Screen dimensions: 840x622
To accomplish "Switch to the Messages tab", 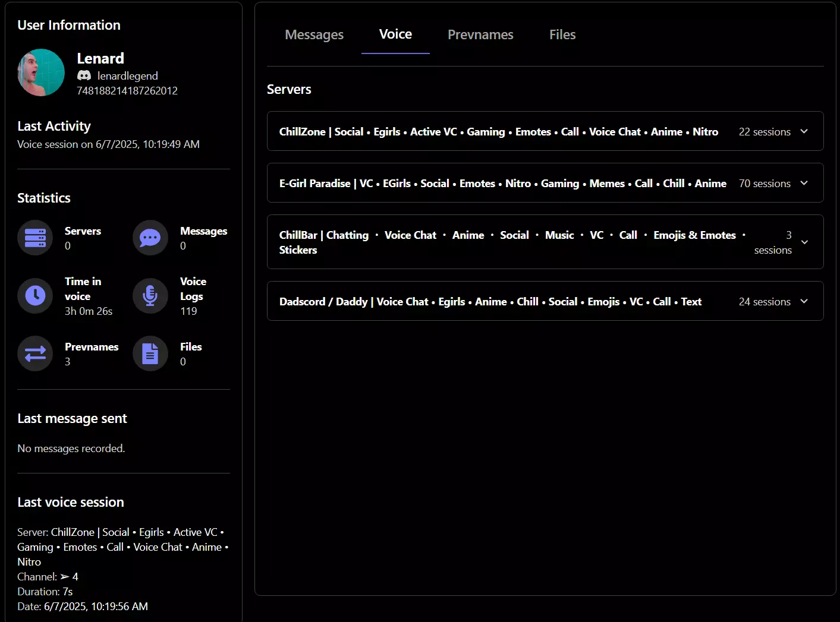I will (x=314, y=34).
